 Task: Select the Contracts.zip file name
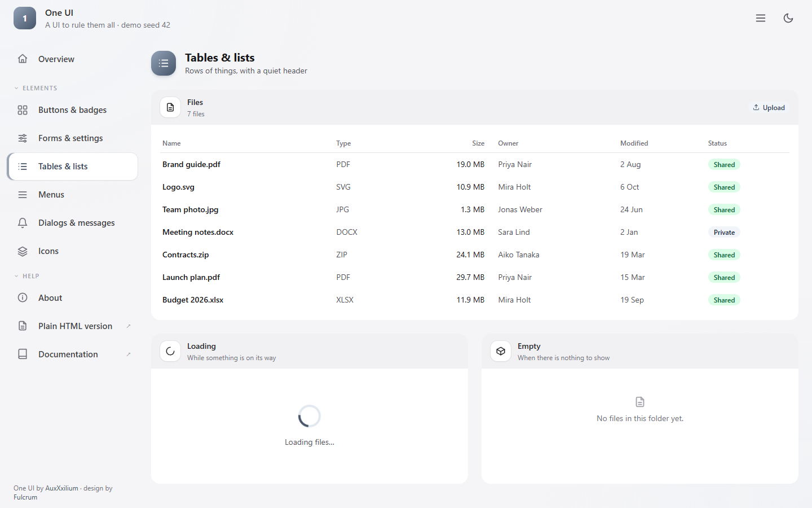(186, 255)
